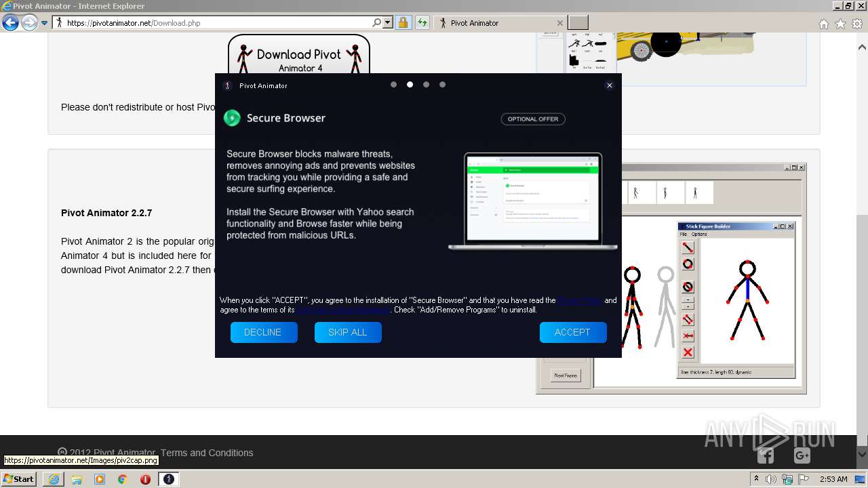Open Google Chrome from taskbar
Viewport: 868px width, 488px height.
(123, 479)
